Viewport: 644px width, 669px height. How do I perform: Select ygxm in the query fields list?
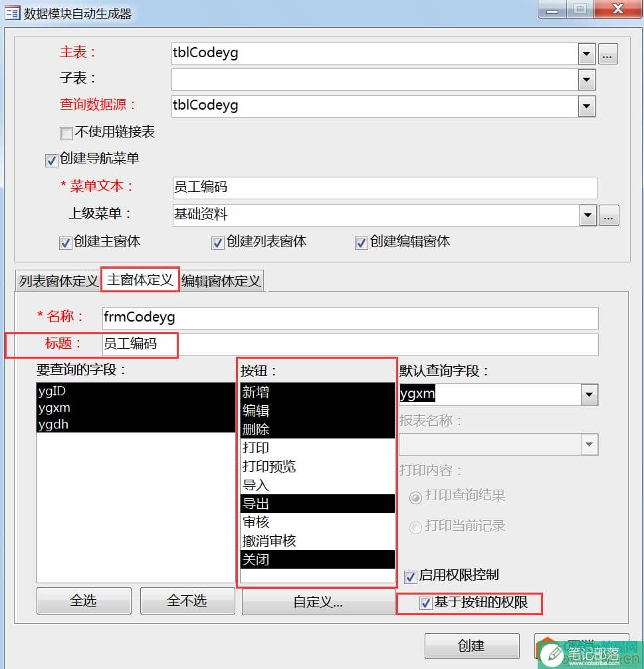[136, 407]
